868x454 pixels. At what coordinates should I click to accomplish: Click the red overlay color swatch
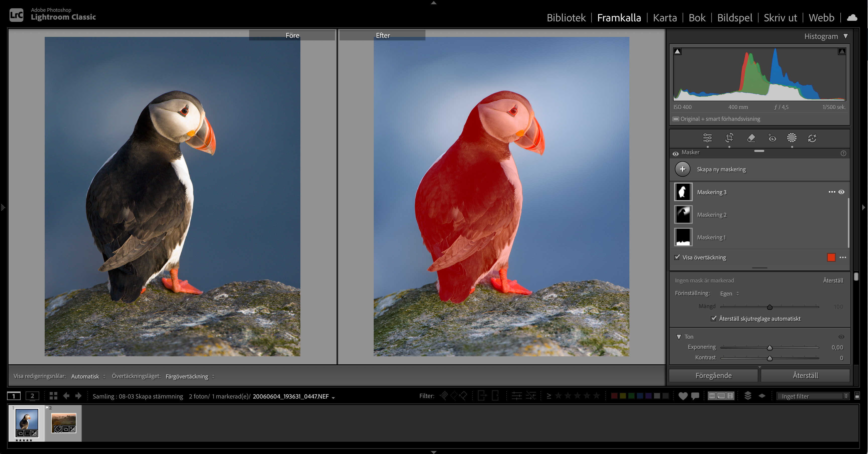pyautogui.click(x=831, y=257)
